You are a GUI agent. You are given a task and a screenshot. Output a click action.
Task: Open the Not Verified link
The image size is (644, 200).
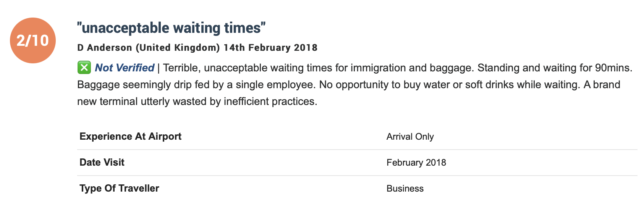pyautogui.click(x=125, y=68)
